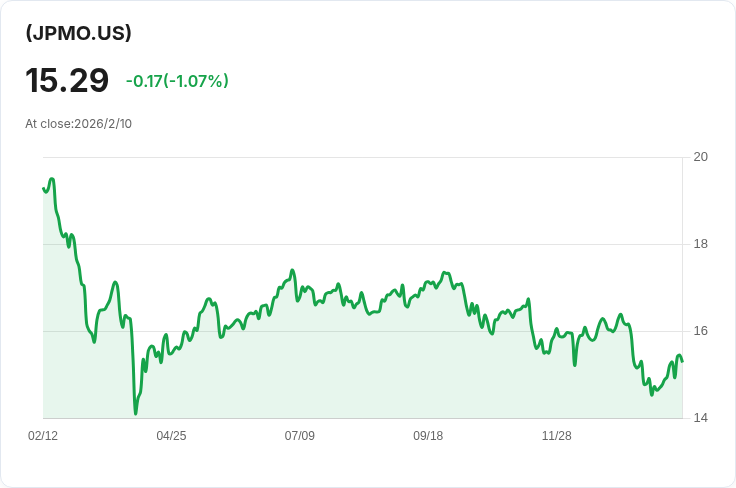736x488 pixels.
Task: Click the (JPMO.US) ticker title
Action: coord(79,33)
